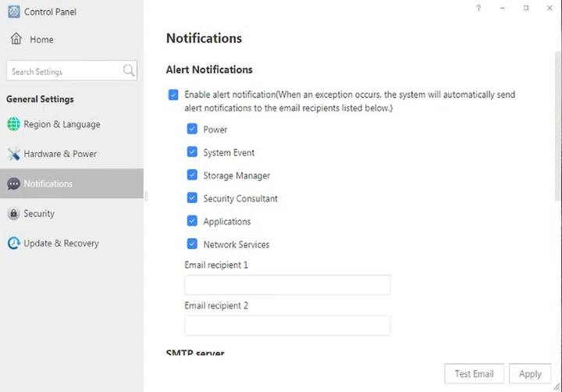Toggle the Security Consultant checkbox
The image size is (562, 392).
pyautogui.click(x=192, y=198)
